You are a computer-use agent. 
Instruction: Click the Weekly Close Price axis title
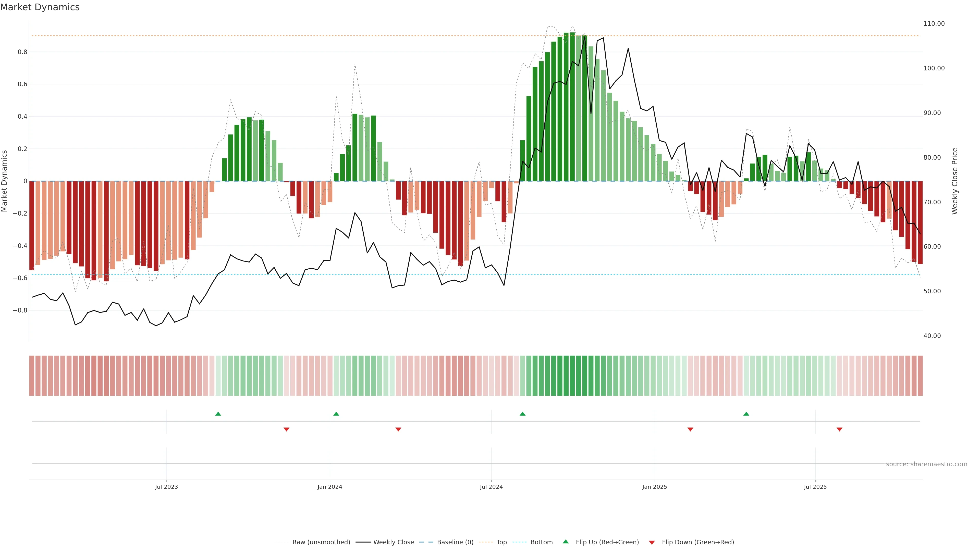[x=954, y=181]
